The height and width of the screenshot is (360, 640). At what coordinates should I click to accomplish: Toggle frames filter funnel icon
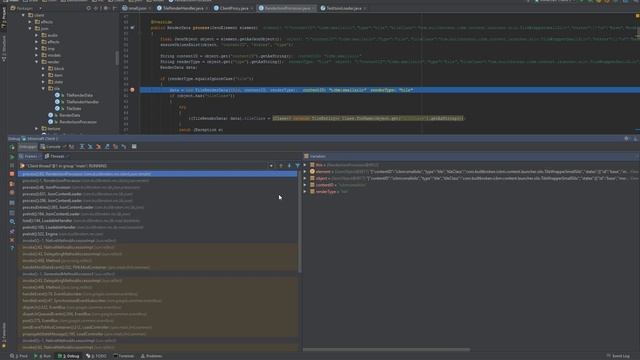[x=298, y=166]
